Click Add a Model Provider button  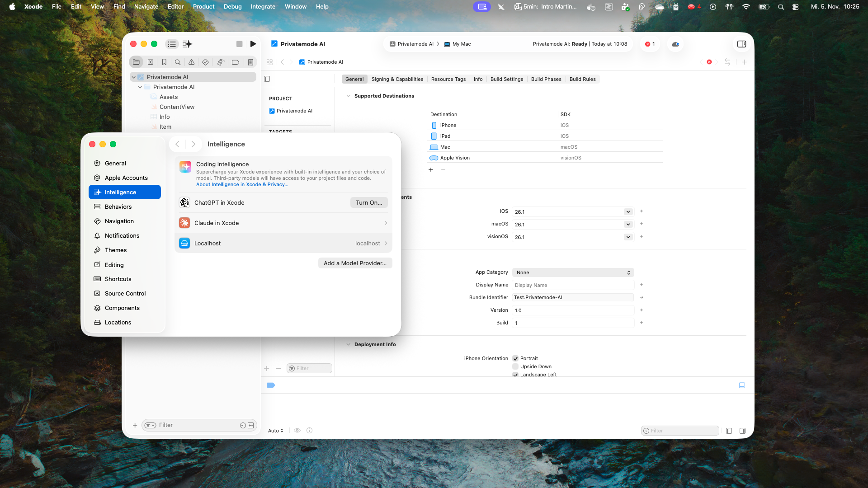coord(355,263)
